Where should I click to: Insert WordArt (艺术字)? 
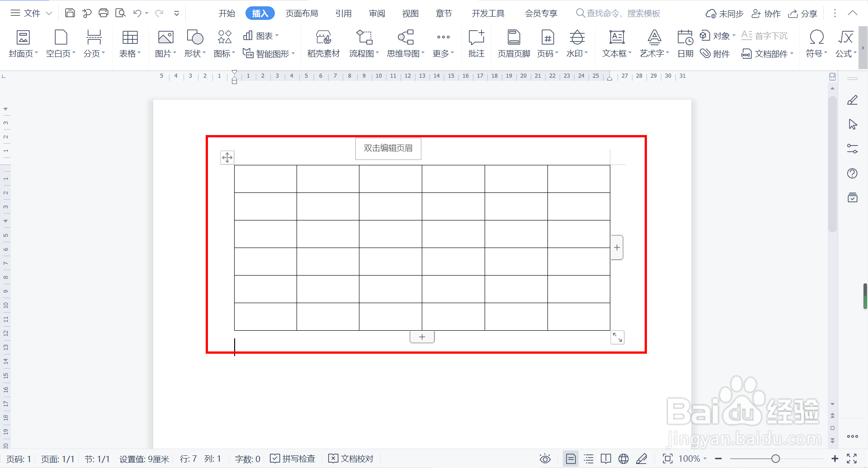coord(654,44)
